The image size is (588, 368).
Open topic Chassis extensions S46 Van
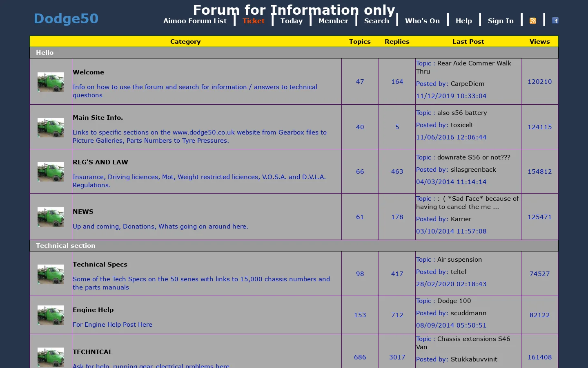(463, 343)
